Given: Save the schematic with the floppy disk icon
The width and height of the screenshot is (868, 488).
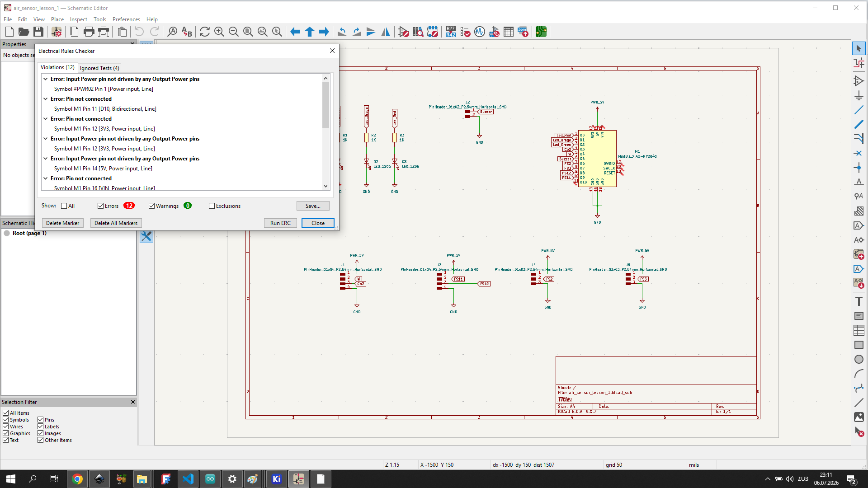Looking at the screenshot, I should coord(38,32).
